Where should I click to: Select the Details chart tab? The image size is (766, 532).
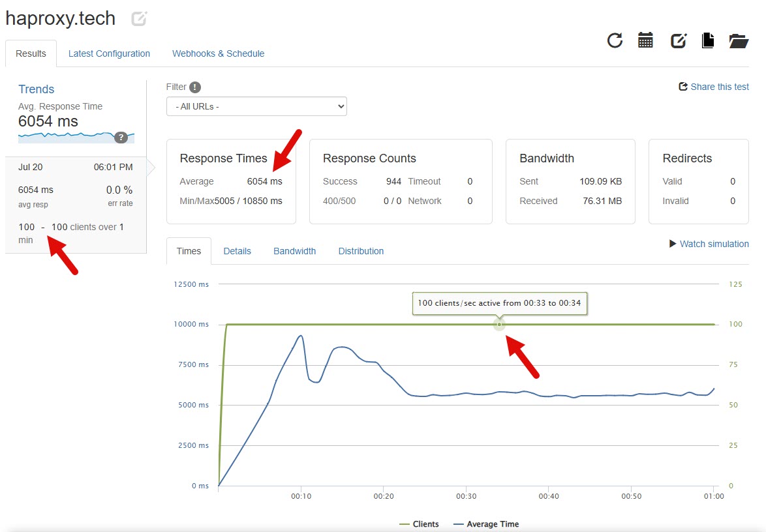[x=237, y=251]
